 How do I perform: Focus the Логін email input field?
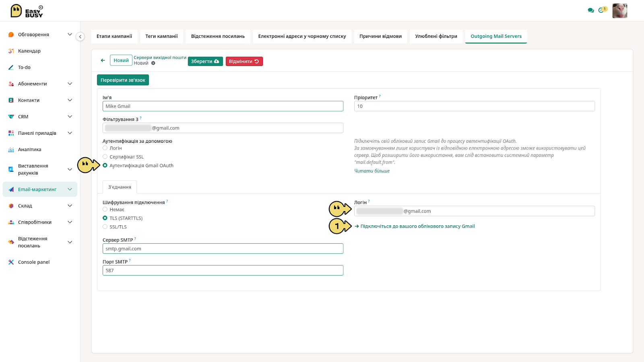click(475, 211)
